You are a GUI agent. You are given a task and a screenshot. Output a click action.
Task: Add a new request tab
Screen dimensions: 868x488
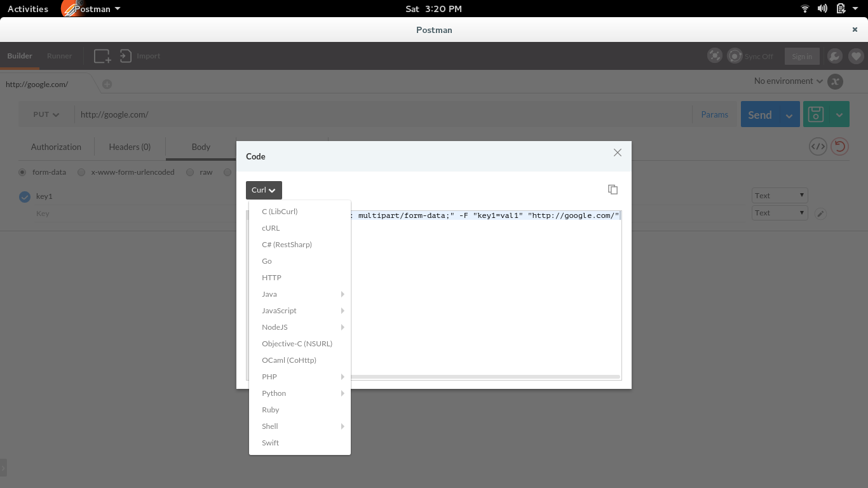pos(107,84)
